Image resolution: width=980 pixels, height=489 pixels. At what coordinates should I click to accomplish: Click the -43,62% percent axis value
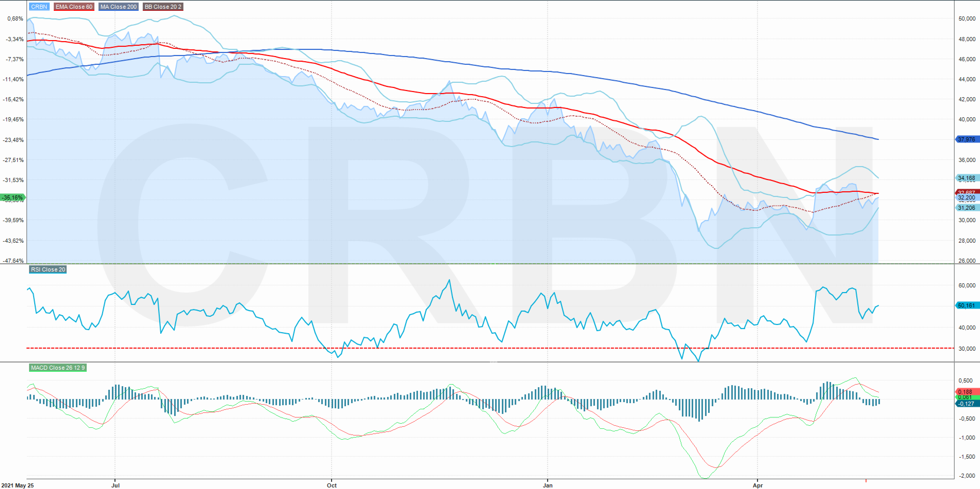(x=13, y=241)
